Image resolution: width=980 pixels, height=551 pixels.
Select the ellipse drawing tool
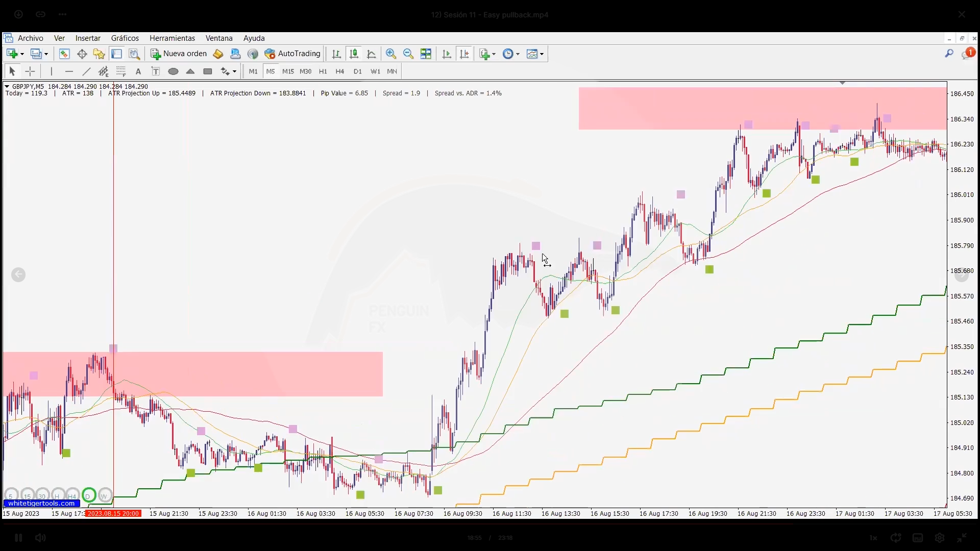click(173, 71)
